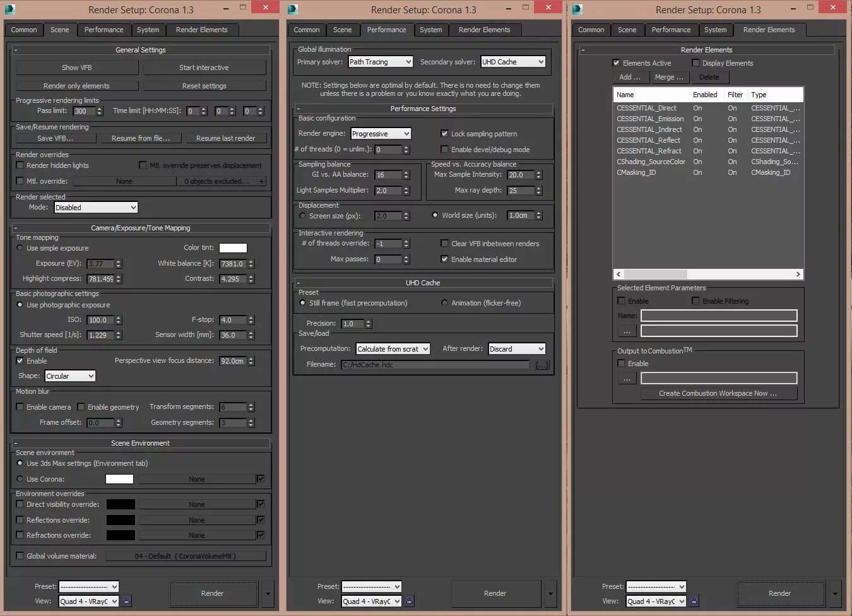Screen dimensions: 852x616
Task: Click Max ray depth input field
Action: 520,191
